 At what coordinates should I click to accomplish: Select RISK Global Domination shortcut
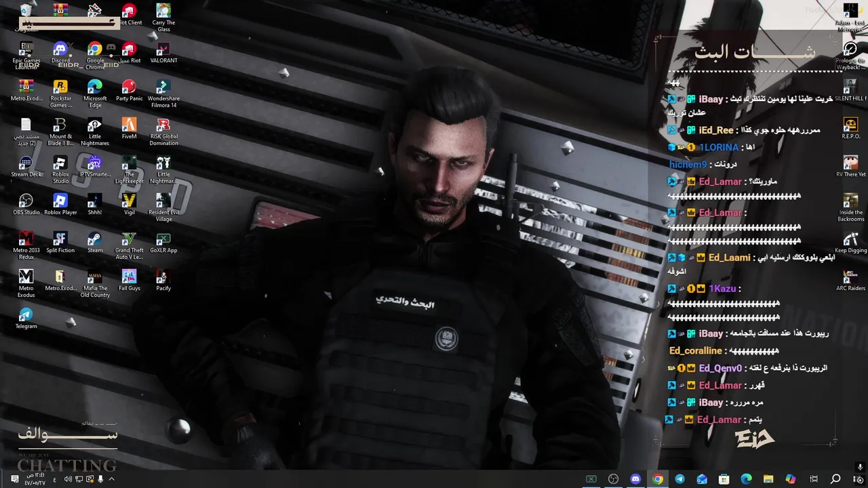click(x=163, y=131)
